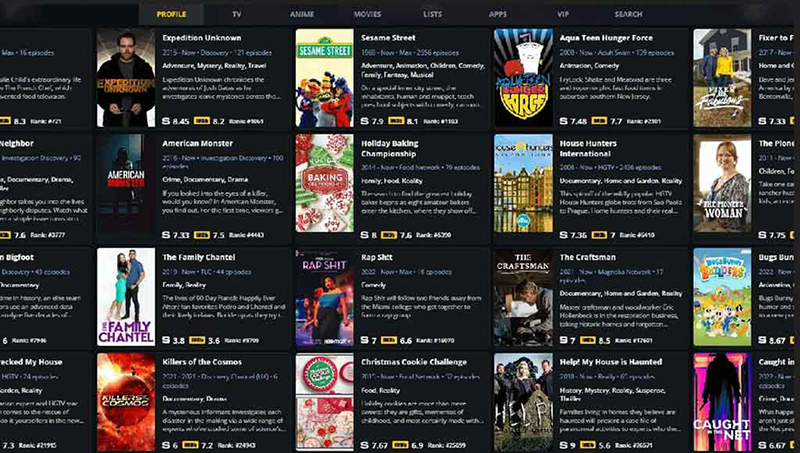Open Killers of the Cosmos title
Image resolution: width=800 pixels, height=453 pixels.
click(202, 362)
